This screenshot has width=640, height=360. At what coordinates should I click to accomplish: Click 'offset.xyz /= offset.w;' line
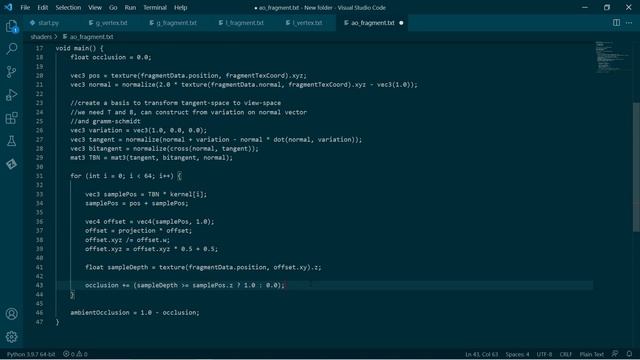coord(127,240)
